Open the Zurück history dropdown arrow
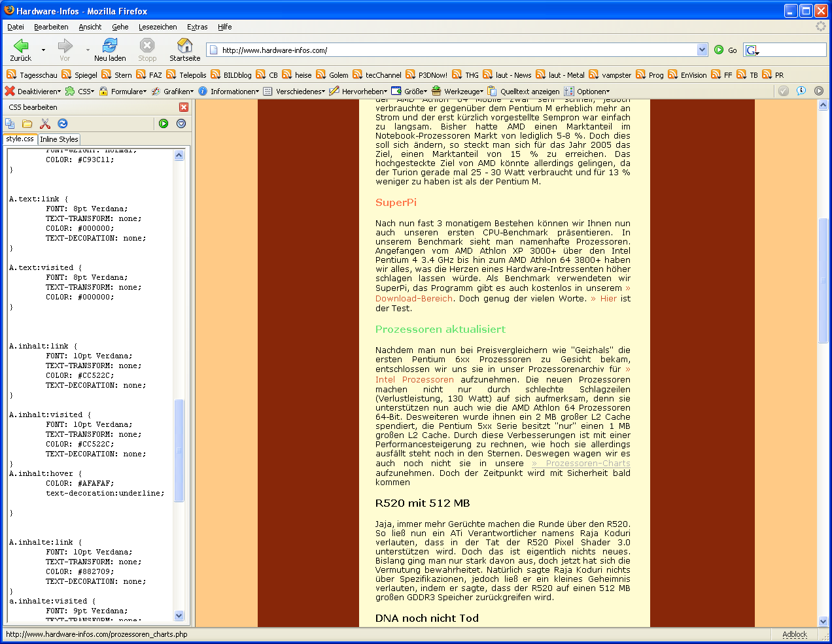 [x=44, y=50]
